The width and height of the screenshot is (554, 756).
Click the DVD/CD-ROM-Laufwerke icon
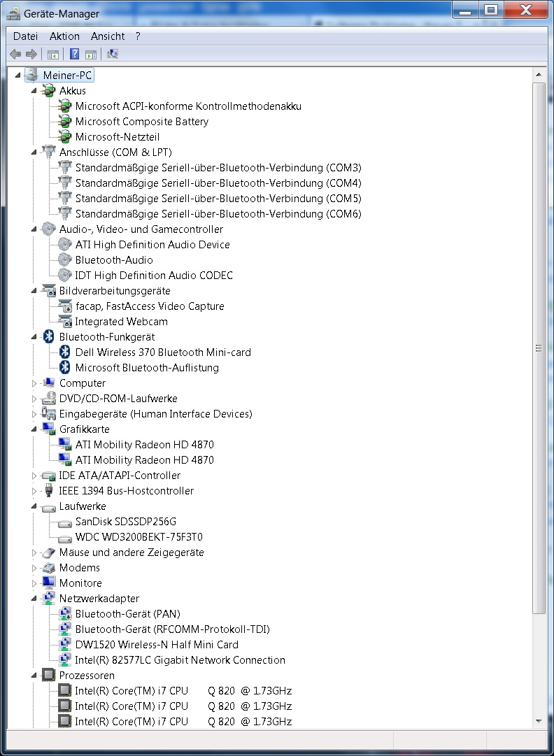tap(49, 398)
